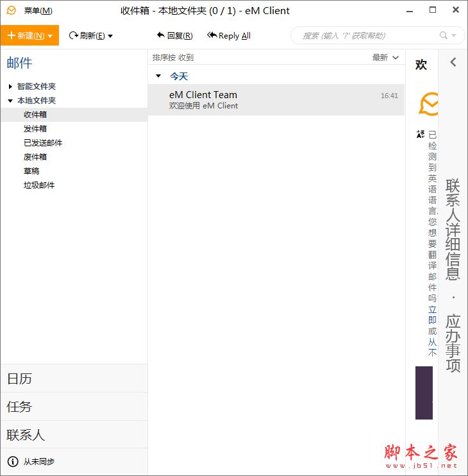Select the 已发送邮件 folder
The image size is (468, 476).
click(x=43, y=143)
